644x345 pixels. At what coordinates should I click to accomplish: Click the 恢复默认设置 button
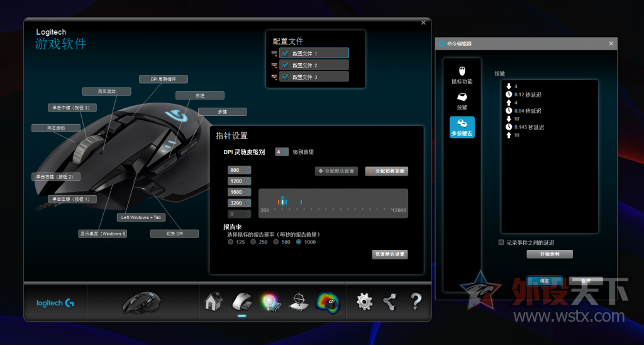pos(390,254)
